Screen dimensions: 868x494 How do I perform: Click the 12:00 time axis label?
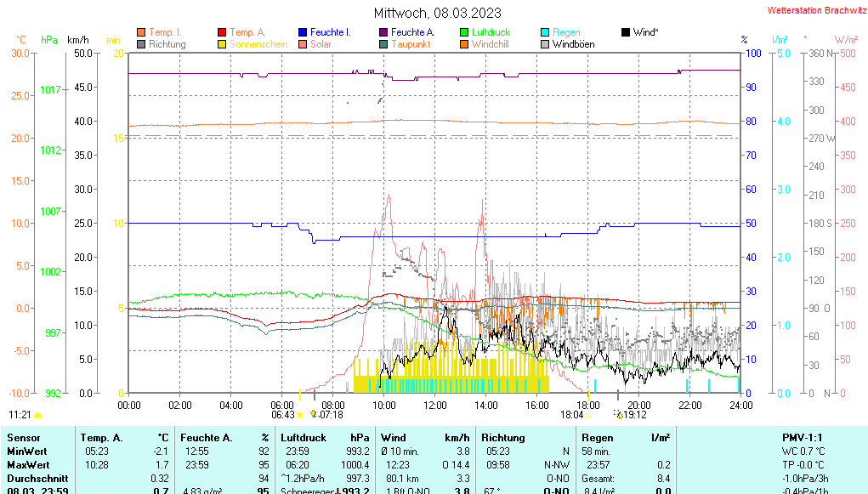tap(435, 405)
